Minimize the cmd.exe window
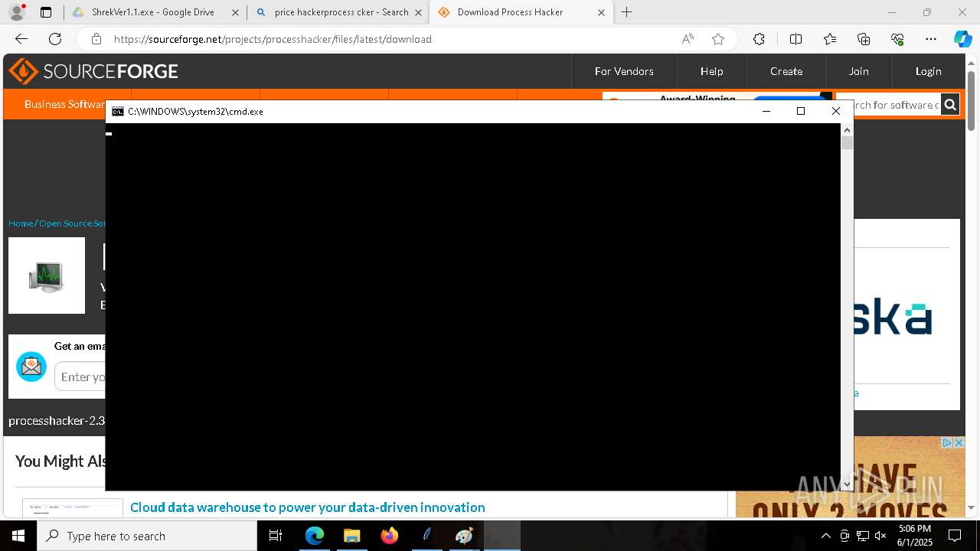Viewport: 980px width, 551px height. click(766, 111)
